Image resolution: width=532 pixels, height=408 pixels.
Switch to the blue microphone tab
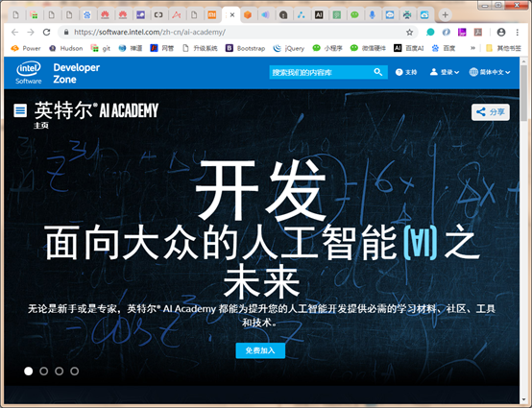tap(373, 15)
